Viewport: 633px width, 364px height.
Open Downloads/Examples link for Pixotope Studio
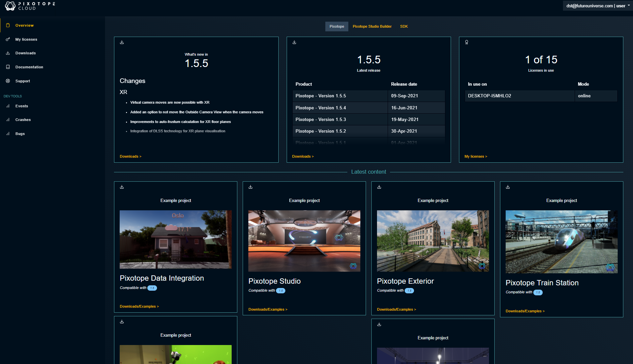tap(268, 309)
